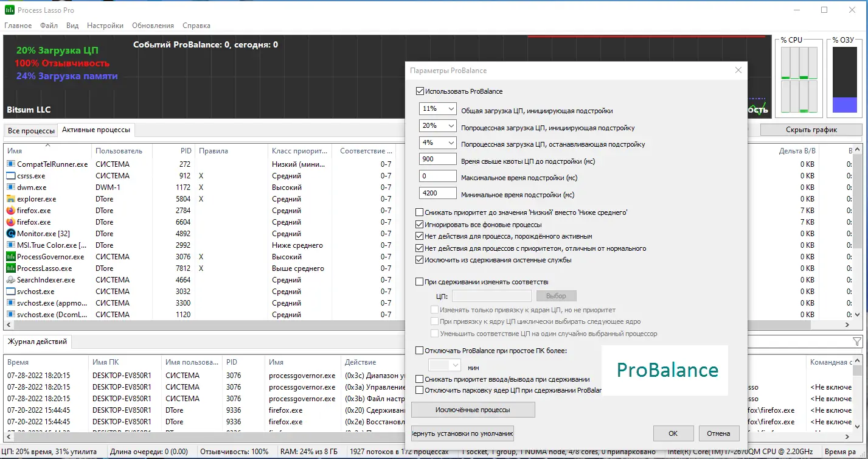Viewport: 868px width, 459px height.
Task: Enable Отключать ProBalance при простое ПК
Action: (x=420, y=351)
